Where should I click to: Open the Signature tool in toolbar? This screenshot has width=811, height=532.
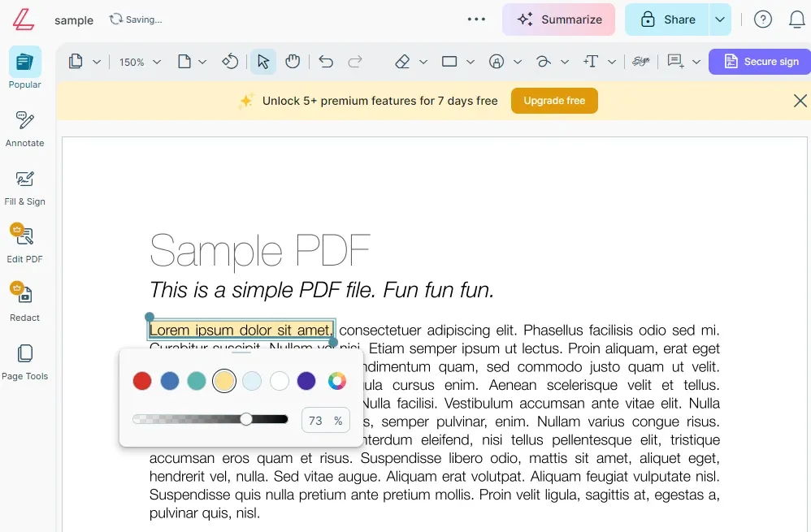(x=641, y=61)
